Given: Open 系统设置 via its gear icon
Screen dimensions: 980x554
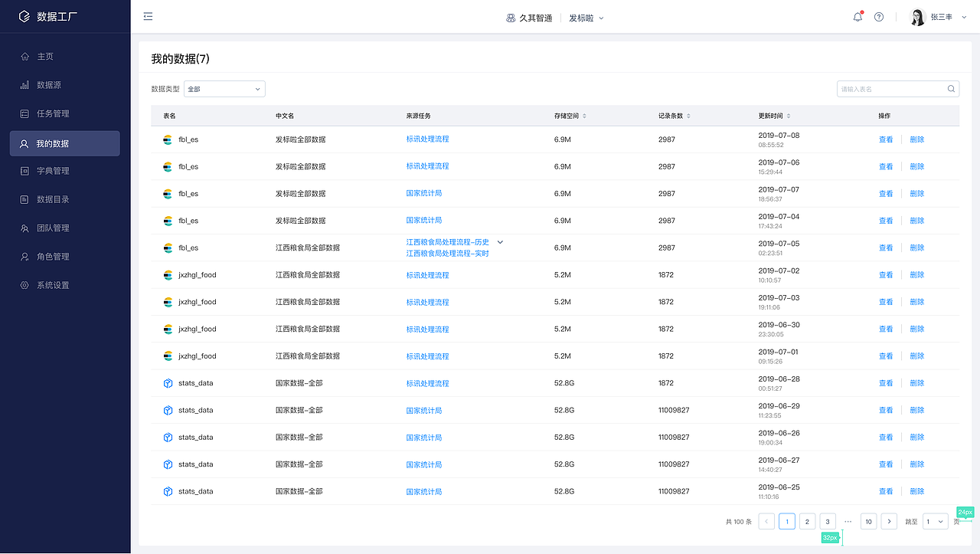Looking at the screenshot, I should click(x=31, y=284).
